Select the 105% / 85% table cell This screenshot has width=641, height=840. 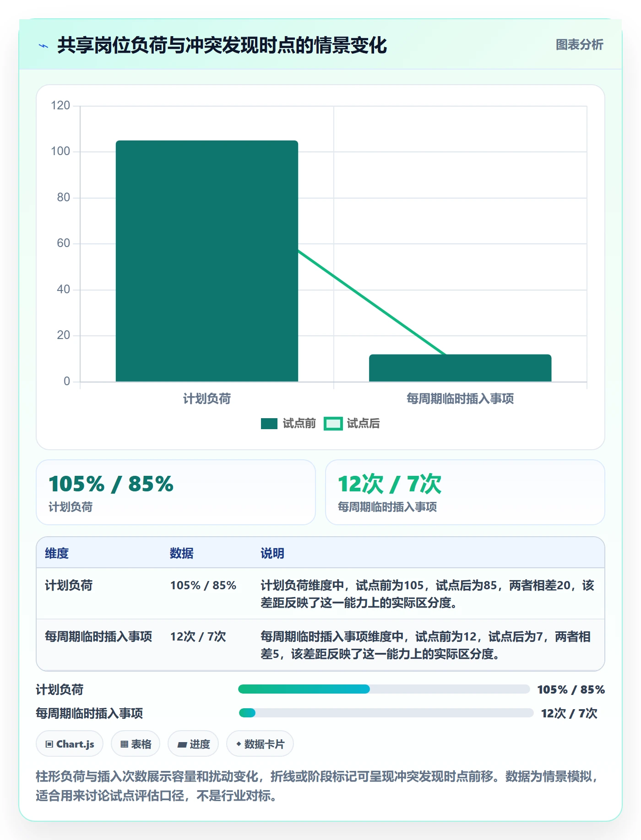pyautogui.click(x=203, y=585)
